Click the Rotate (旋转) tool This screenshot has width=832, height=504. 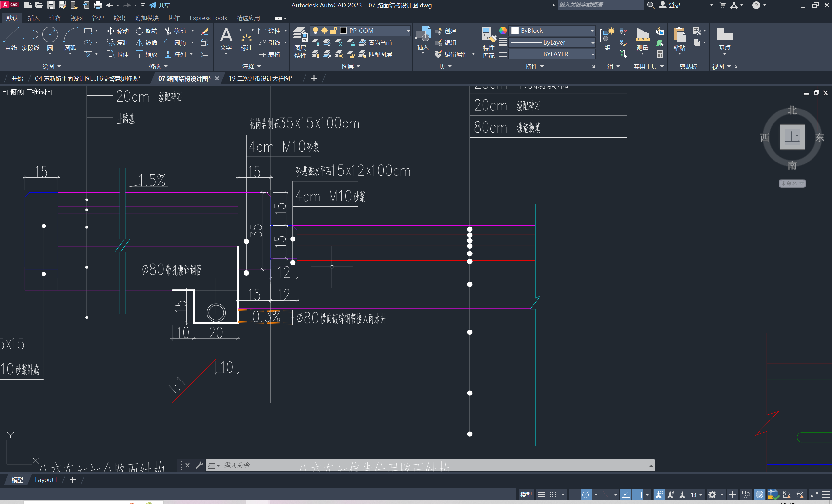(x=147, y=31)
